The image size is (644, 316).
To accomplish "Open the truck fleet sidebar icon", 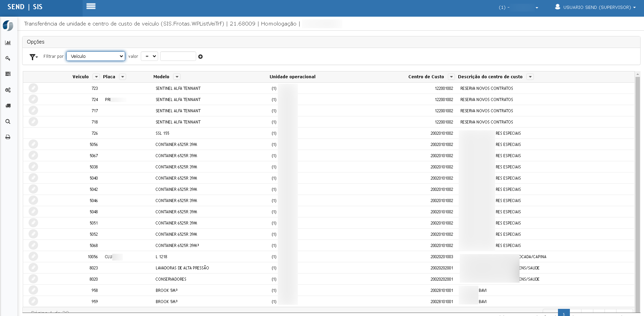I will [x=8, y=106].
